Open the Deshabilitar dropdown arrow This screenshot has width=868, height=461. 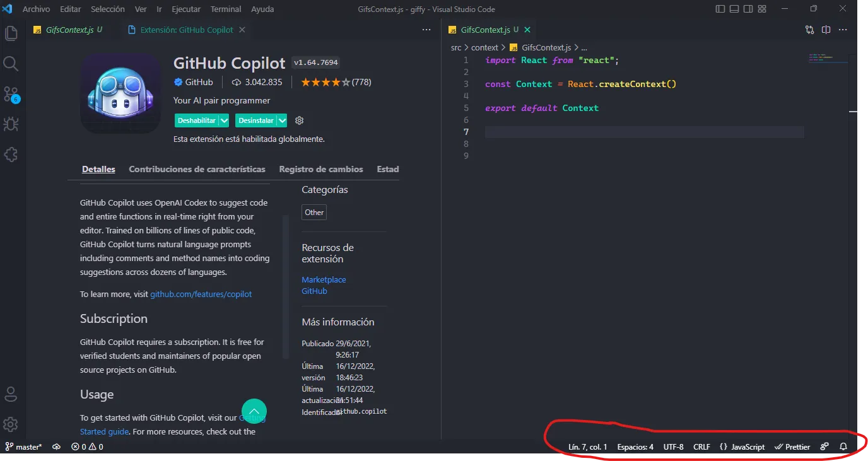click(x=224, y=120)
